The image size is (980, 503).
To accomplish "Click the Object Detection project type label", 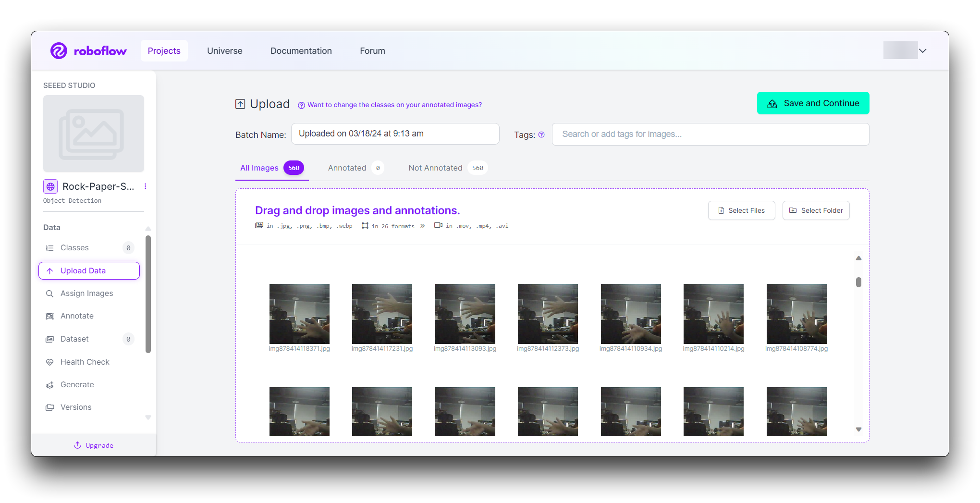I will pos(73,201).
